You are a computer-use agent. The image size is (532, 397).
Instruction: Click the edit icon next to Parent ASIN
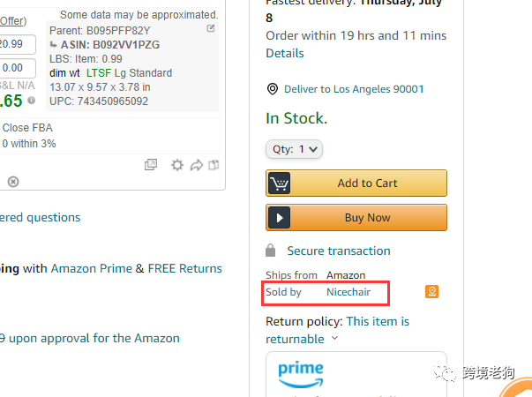210,29
